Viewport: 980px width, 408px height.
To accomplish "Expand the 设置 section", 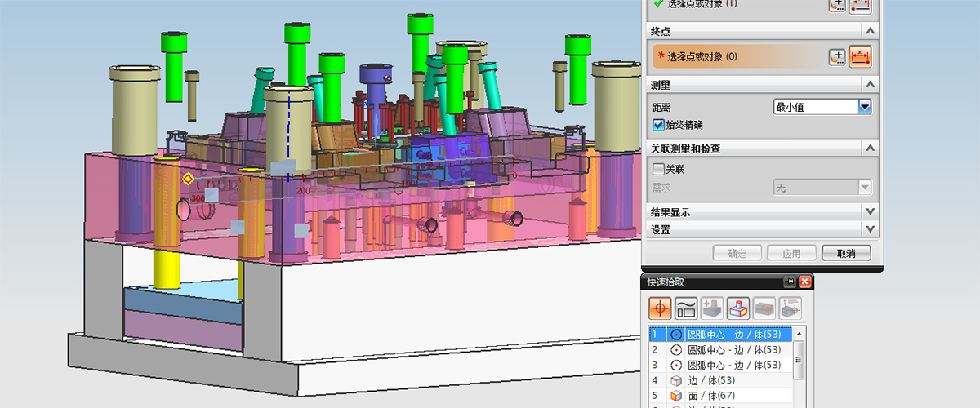I will tap(871, 229).
